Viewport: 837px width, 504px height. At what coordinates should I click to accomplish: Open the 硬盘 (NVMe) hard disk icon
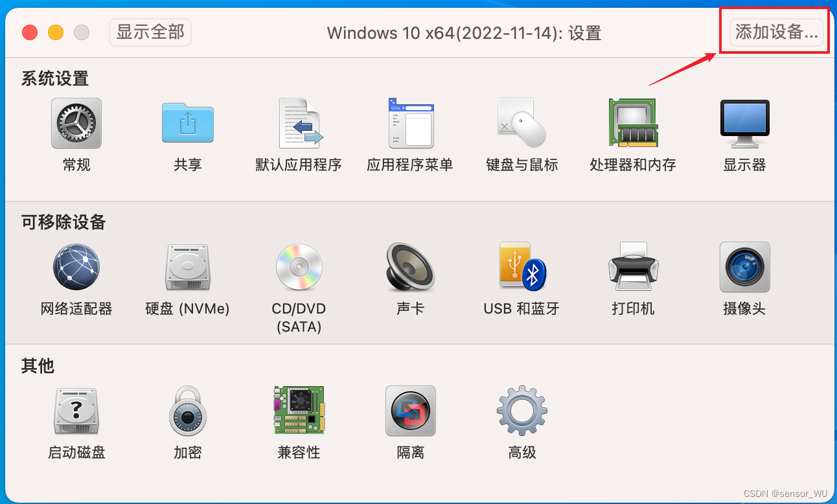coord(187,267)
